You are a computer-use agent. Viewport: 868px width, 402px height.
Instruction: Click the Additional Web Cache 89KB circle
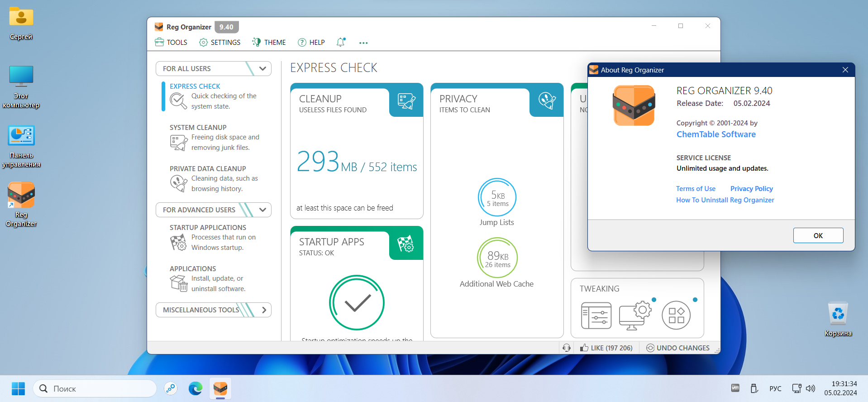[x=497, y=258]
